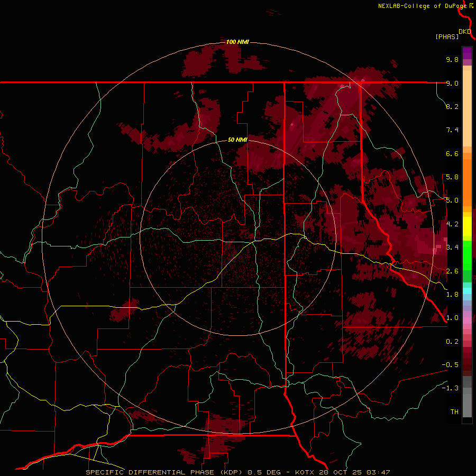Click the bright green color bar segment
The width and height of the screenshot is (476, 476).
[467, 254]
